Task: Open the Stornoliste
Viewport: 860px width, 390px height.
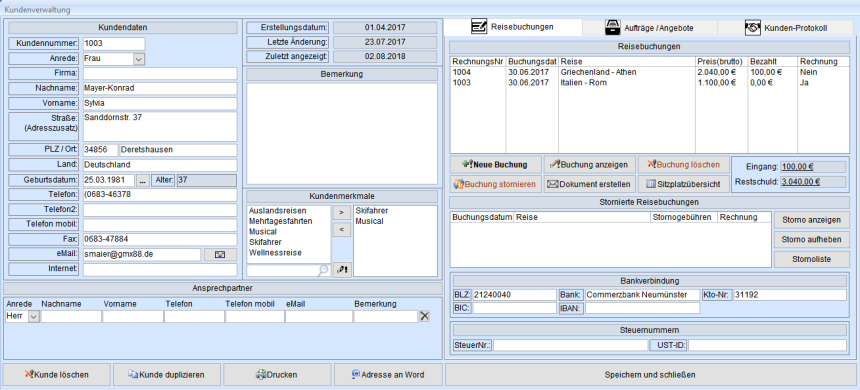Action: click(x=811, y=259)
